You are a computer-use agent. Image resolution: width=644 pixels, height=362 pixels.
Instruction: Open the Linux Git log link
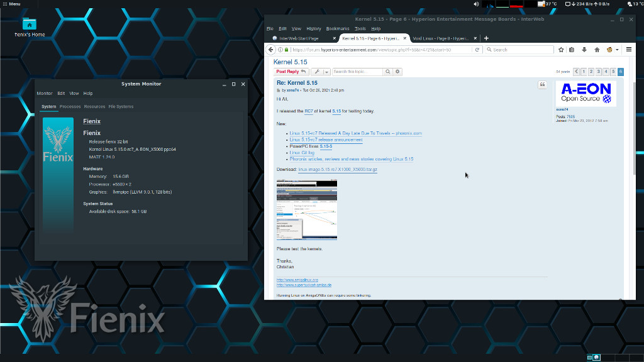point(302,153)
